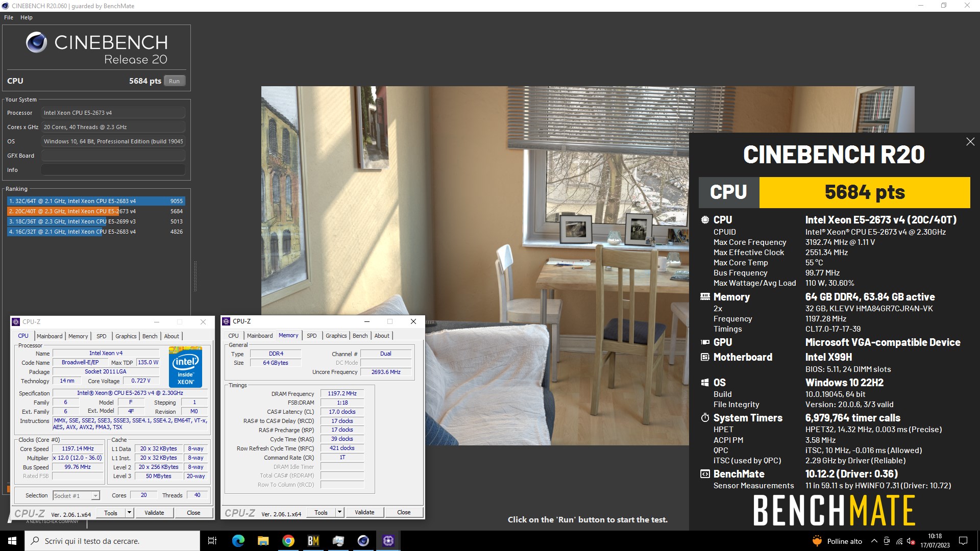The width and height of the screenshot is (980, 551).
Task: Click the Cinebench panel splitter handle
Action: (x=195, y=276)
